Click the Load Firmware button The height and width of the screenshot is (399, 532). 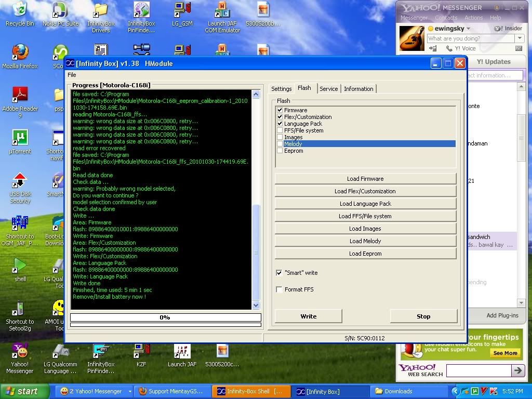(x=366, y=179)
